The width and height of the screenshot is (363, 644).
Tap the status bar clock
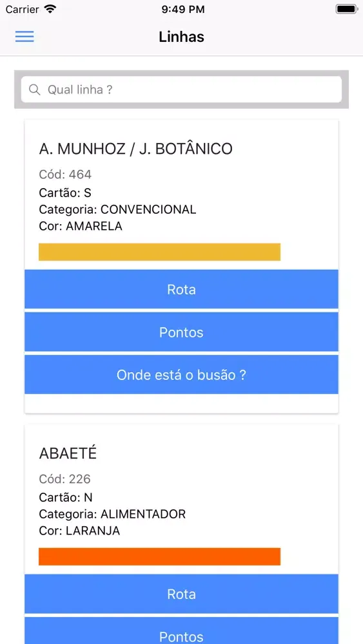182,10
